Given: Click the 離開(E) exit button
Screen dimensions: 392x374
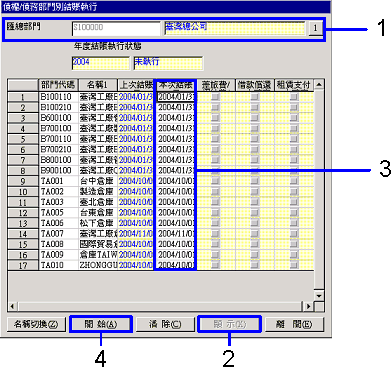Looking at the screenshot, I should tap(294, 324).
